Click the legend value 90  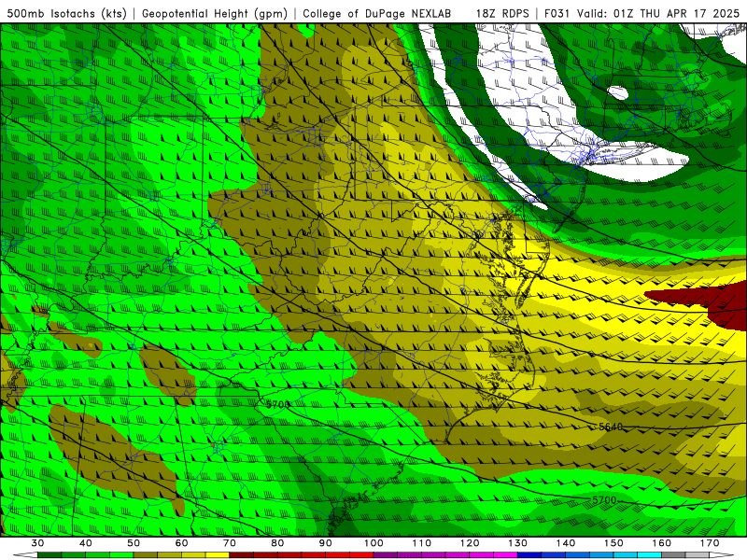(x=326, y=543)
